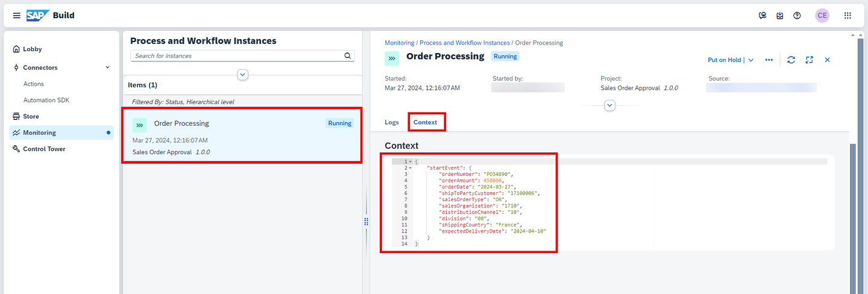Viewport: 868px width, 294px height.
Task: Expand the instance header details chevron
Action: coord(609,105)
